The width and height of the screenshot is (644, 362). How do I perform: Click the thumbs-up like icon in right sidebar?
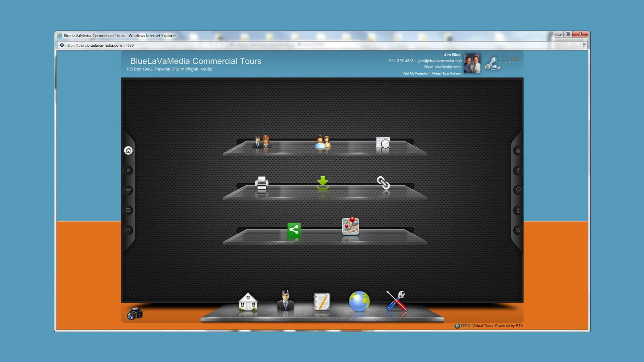(518, 150)
